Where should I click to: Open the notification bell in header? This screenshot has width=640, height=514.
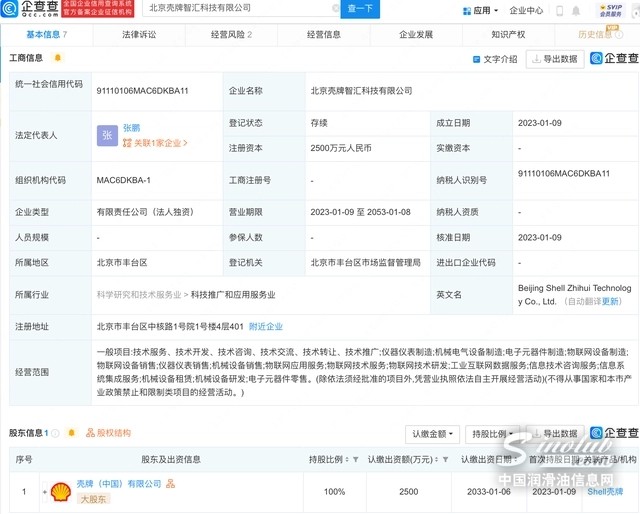tap(576, 11)
